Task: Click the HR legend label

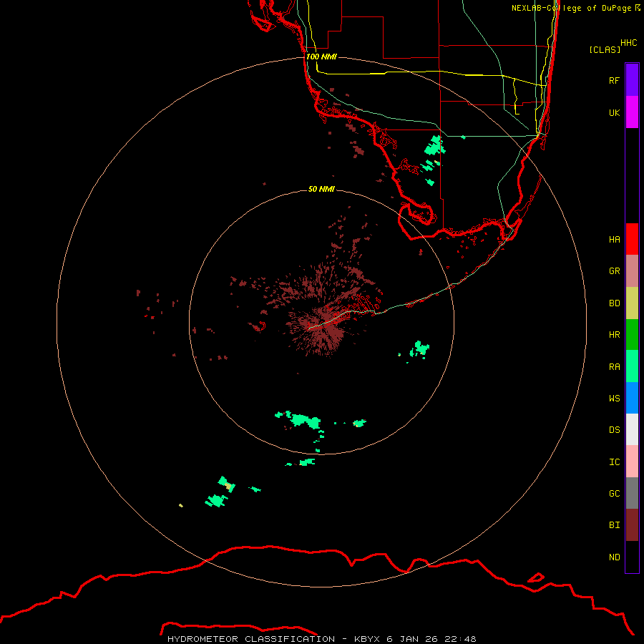Action: pos(614,335)
